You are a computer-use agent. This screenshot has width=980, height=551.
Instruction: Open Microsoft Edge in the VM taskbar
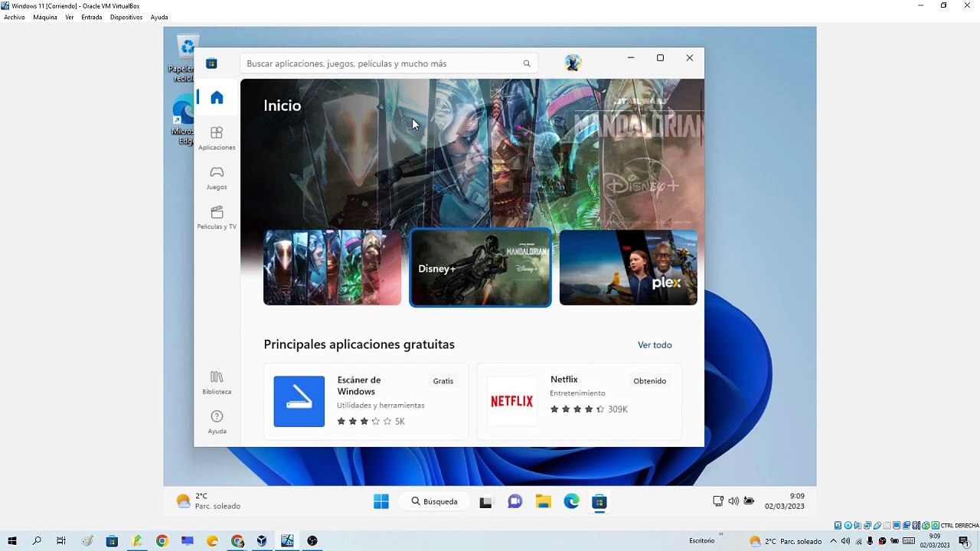pyautogui.click(x=572, y=502)
